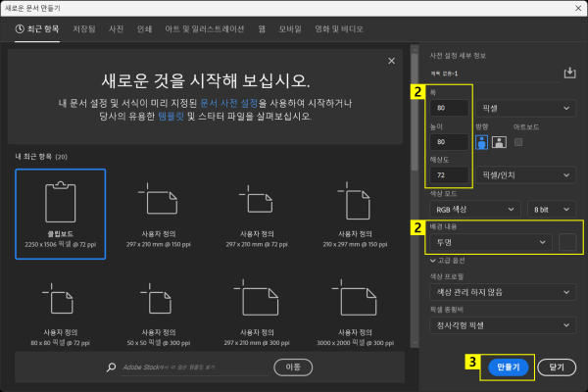Close the 새로운 문서 만들기 dialog window
Screen dimensions: 588x392
tap(578, 8)
